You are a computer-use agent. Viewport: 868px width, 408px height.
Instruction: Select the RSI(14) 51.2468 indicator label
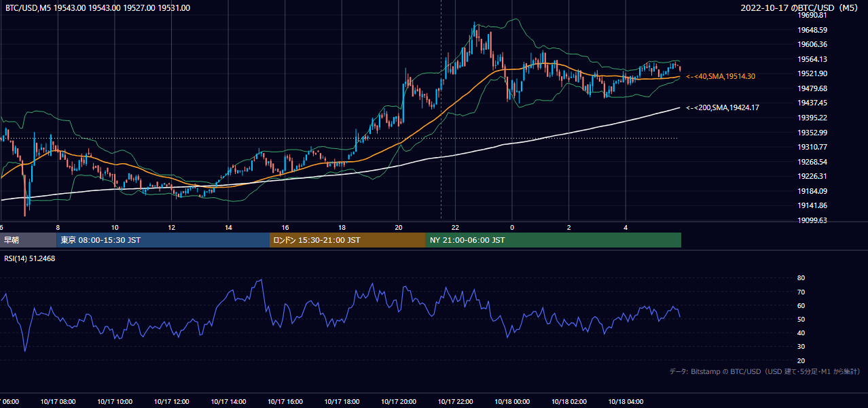click(x=30, y=258)
